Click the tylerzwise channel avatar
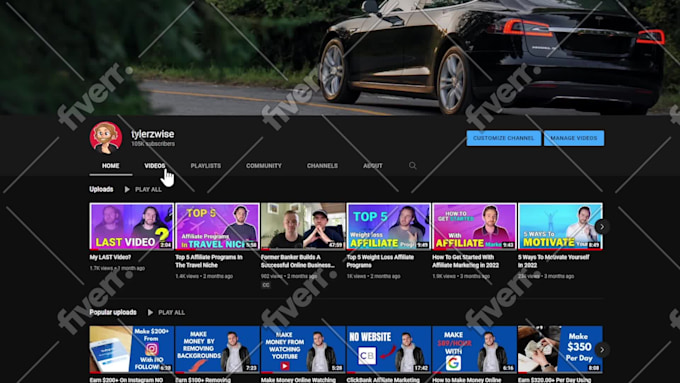The image size is (680, 383). click(x=106, y=138)
